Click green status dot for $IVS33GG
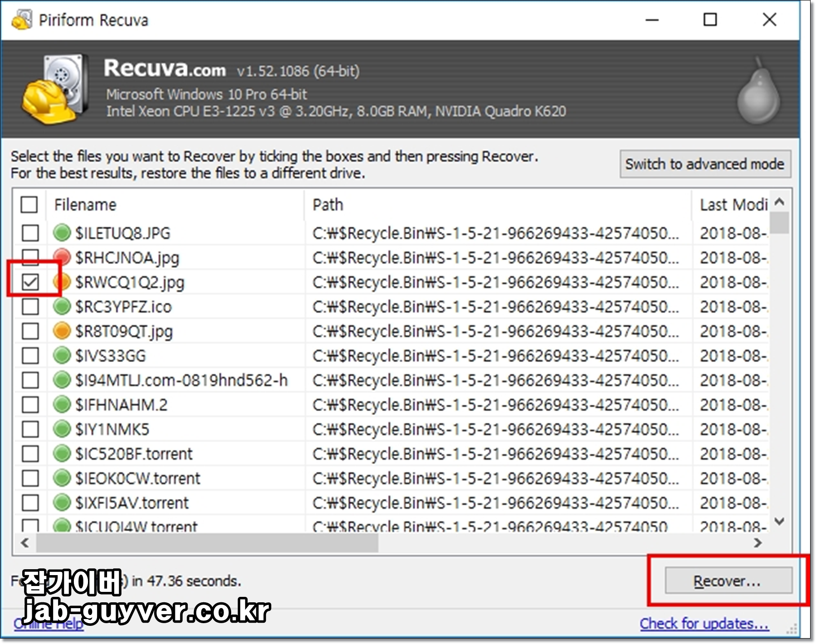This screenshot has height=644, width=816. (x=62, y=355)
